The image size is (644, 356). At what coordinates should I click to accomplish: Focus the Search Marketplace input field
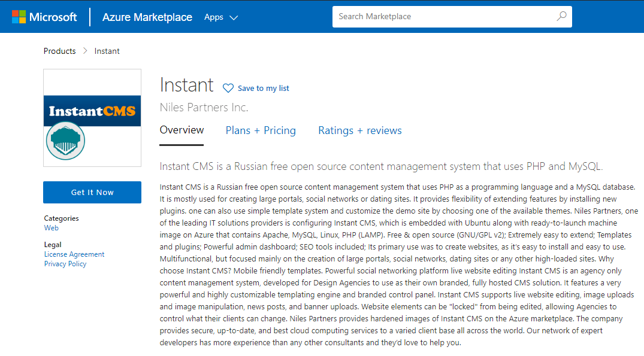tap(443, 17)
